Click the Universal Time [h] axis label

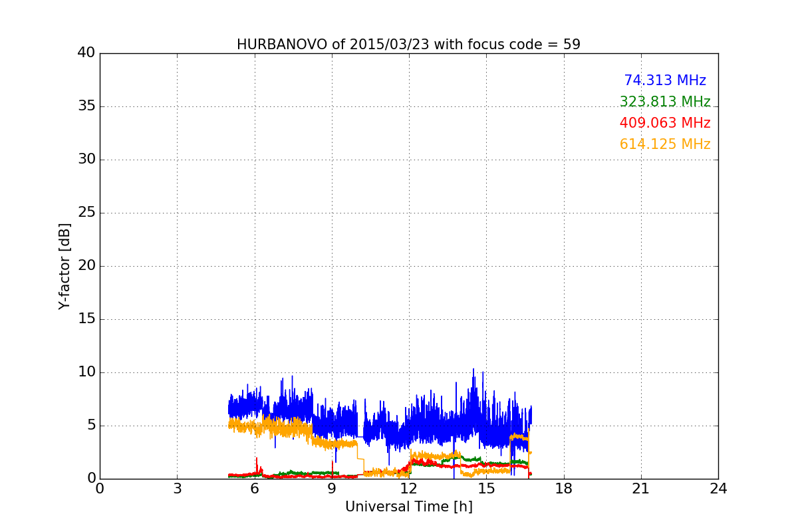(x=409, y=507)
